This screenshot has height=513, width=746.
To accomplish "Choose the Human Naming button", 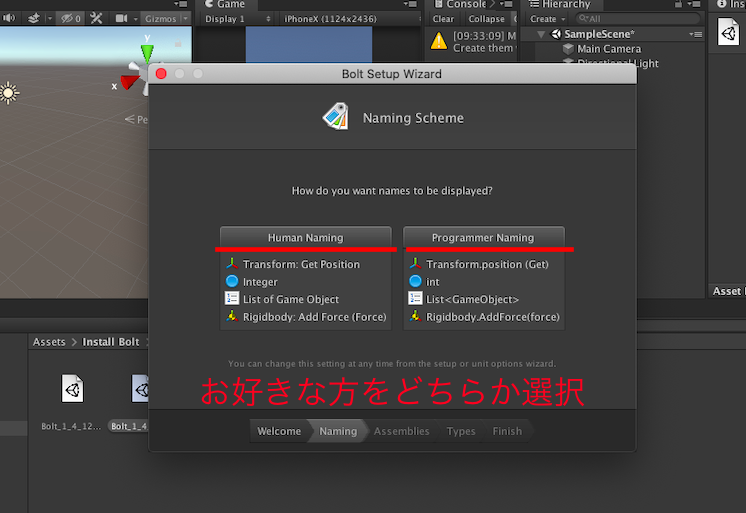I will (x=305, y=237).
